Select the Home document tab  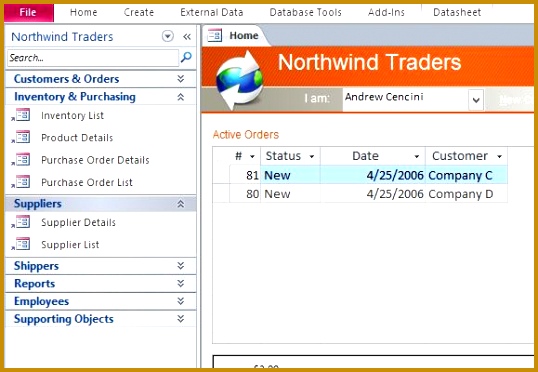pos(236,35)
